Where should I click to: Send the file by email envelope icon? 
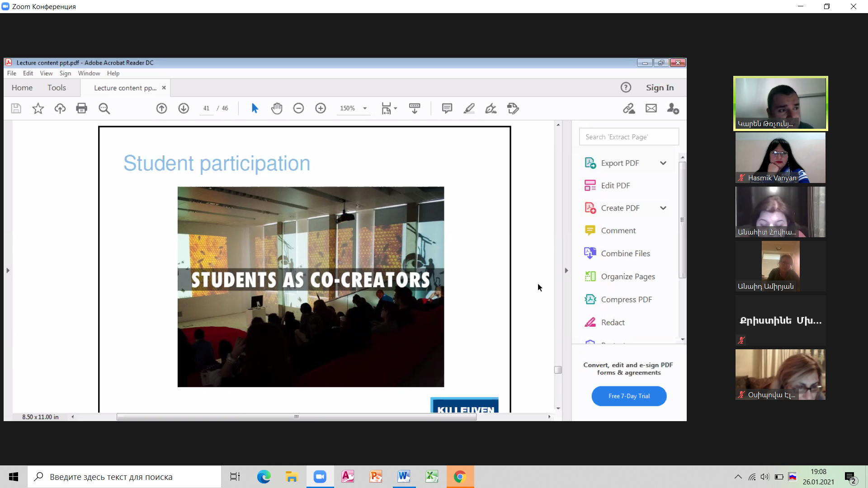pos(651,108)
